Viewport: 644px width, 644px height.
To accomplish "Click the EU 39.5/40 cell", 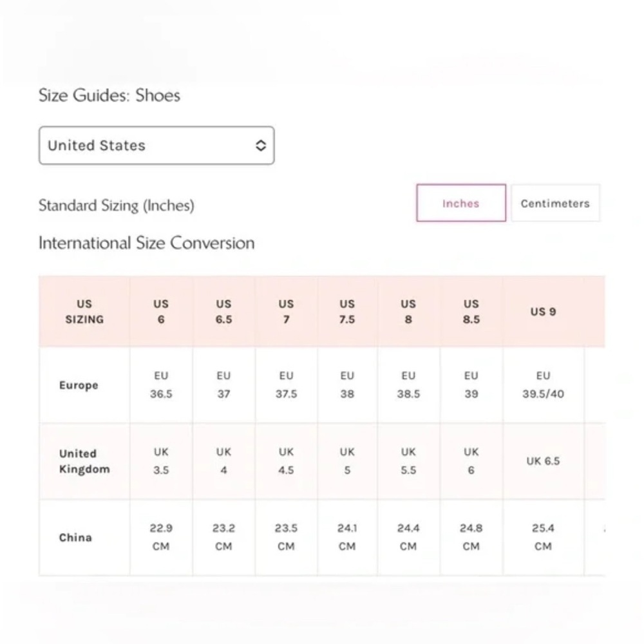I will (543, 385).
